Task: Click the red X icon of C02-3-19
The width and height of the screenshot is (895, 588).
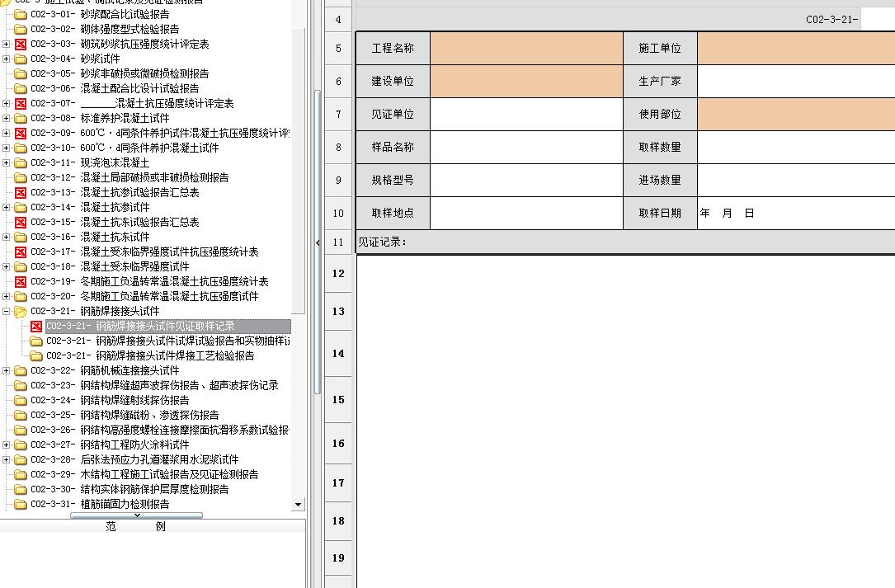Action: pyautogui.click(x=21, y=282)
